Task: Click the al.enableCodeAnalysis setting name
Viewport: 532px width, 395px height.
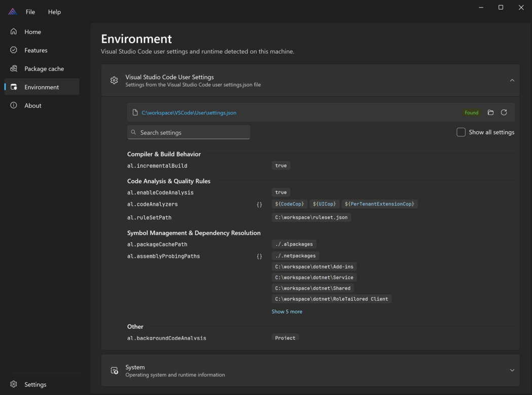Action: [x=160, y=192]
